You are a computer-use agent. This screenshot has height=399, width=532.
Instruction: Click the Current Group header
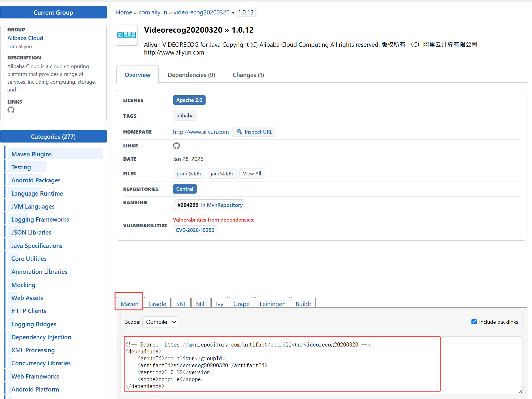(53, 12)
